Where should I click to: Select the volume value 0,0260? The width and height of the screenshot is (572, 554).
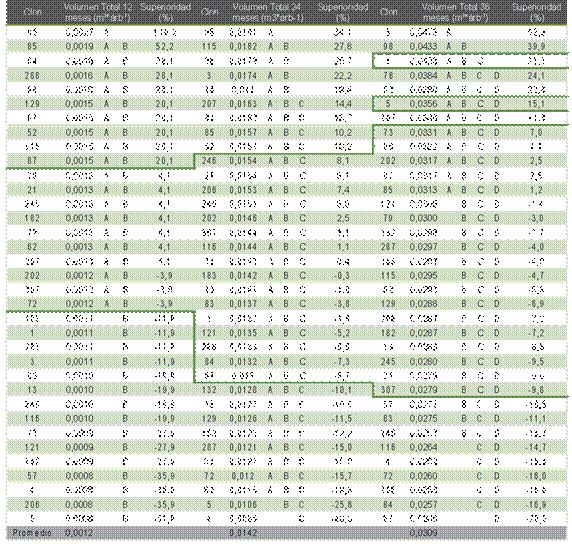(x=423, y=476)
